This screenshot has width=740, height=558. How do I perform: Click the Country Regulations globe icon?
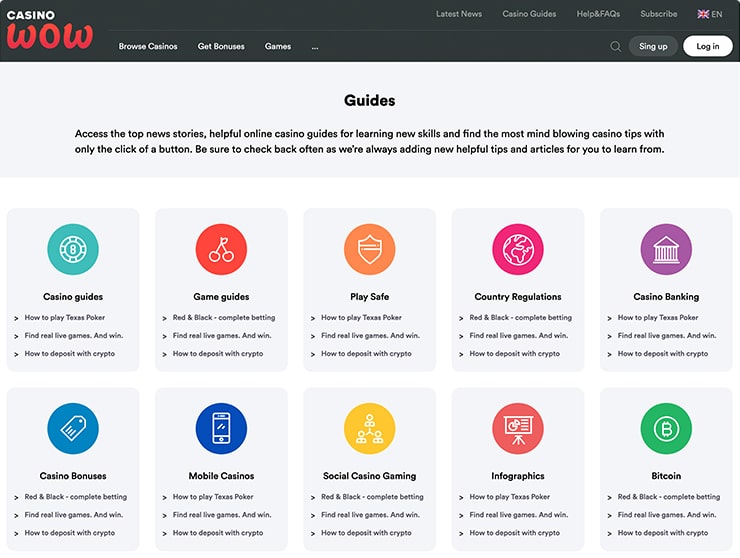tap(518, 249)
